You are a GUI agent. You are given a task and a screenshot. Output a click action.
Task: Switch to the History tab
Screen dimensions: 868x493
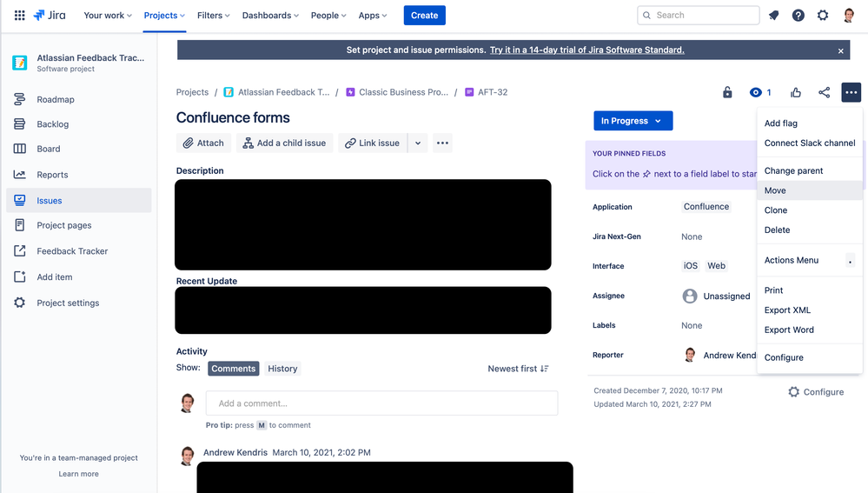282,369
